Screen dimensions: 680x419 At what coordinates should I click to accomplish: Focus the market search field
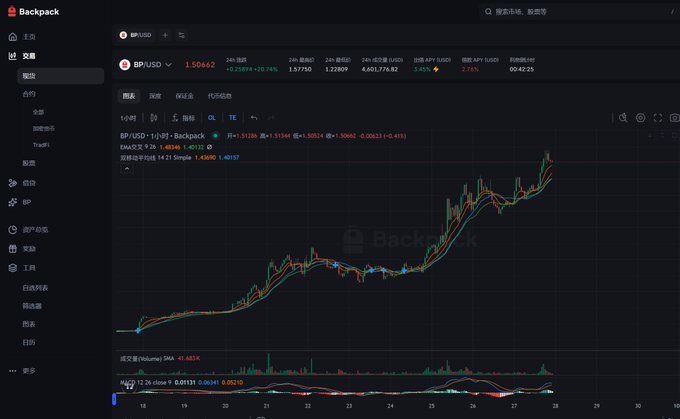pos(579,12)
